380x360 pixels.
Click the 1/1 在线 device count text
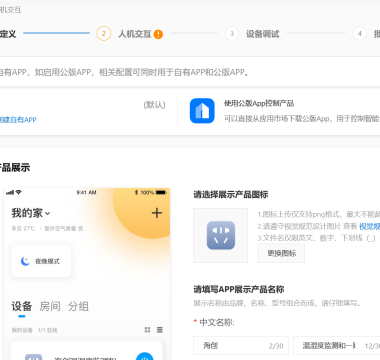pos(48,330)
